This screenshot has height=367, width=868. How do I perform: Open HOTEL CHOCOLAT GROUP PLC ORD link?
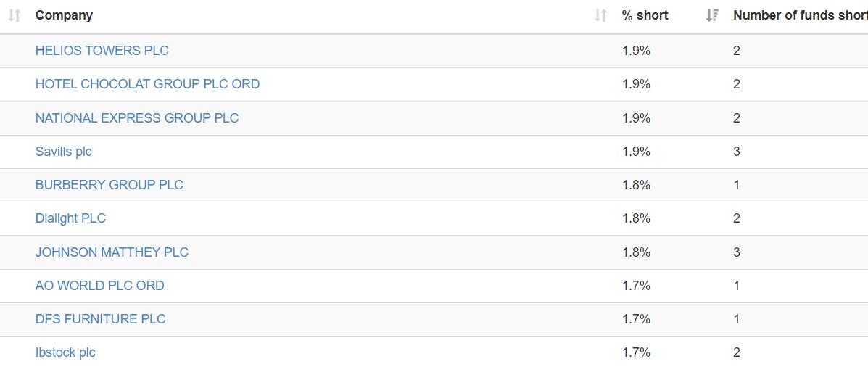(x=147, y=84)
